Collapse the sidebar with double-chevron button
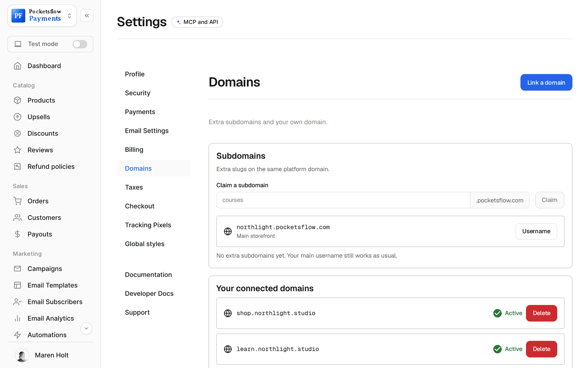The image size is (588, 368). tap(87, 16)
